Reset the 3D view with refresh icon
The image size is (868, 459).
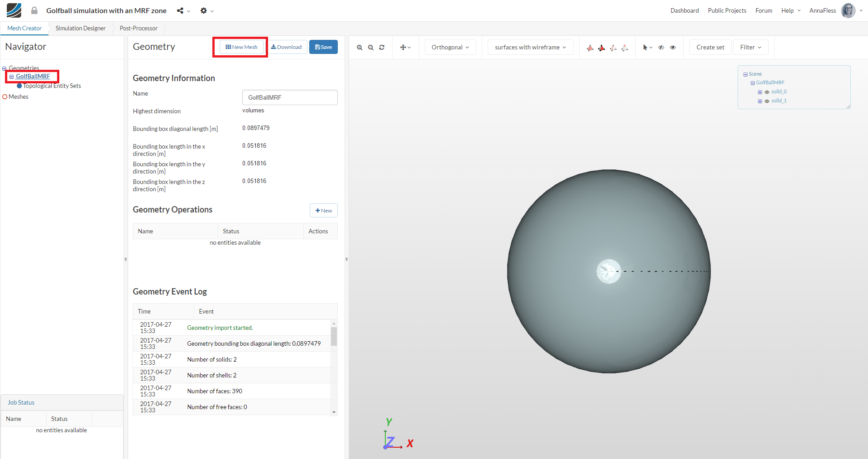tap(382, 48)
